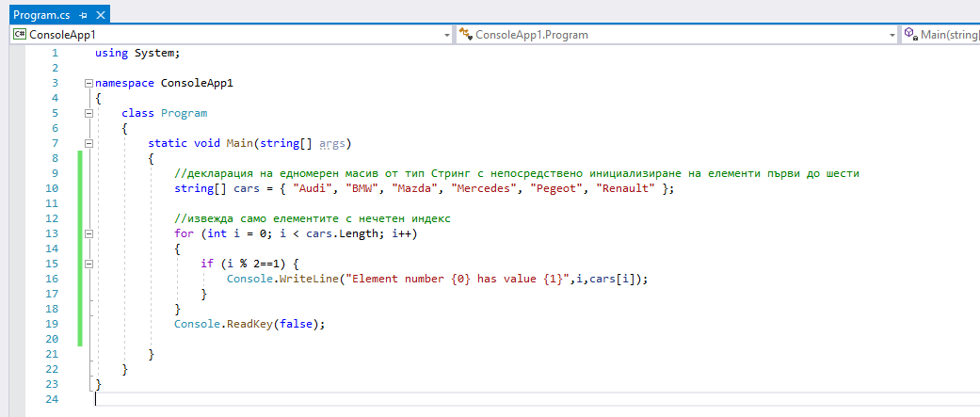Collapse the static void Main method

point(88,143)
